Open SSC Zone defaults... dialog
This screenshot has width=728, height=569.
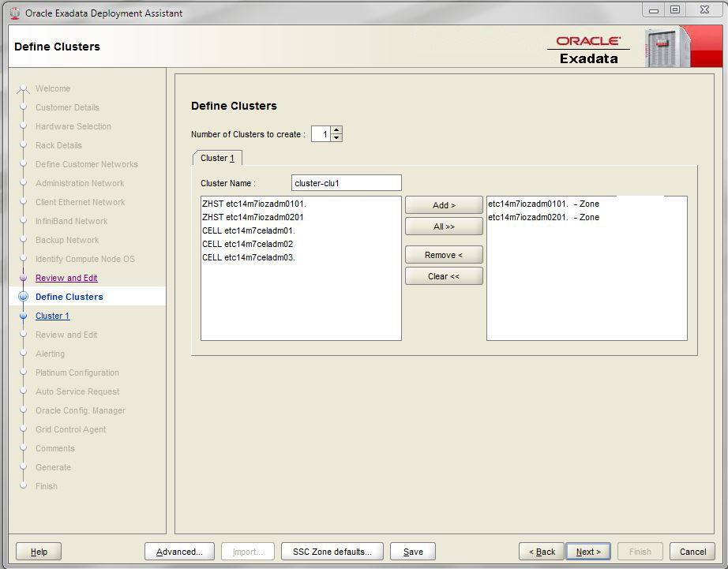(332, 552)
